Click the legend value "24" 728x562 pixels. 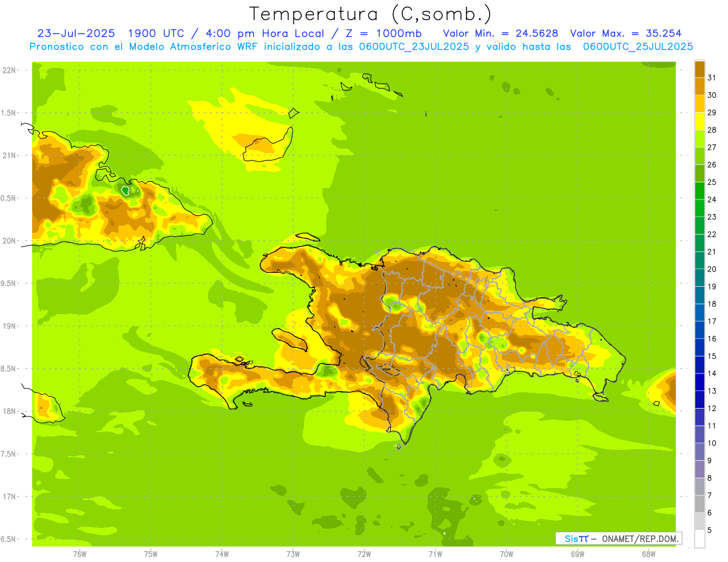[x=712, y=199]
